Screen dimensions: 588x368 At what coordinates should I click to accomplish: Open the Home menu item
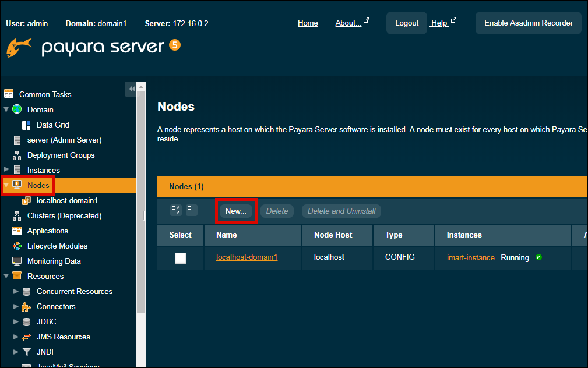pos(308,23)
